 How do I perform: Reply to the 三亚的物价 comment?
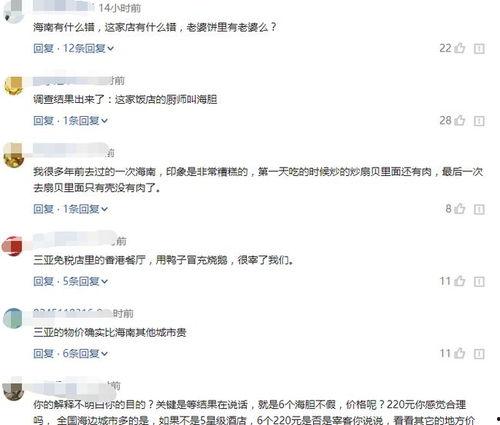click(x=44, y=353)
